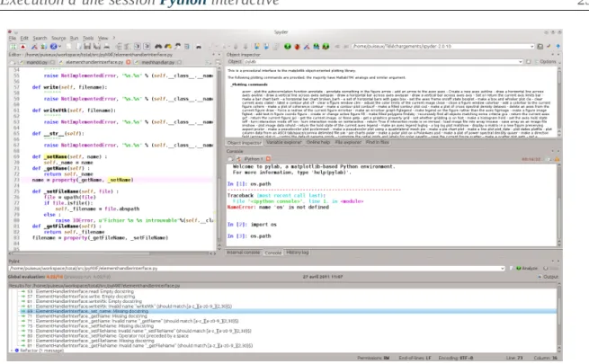Click the Python 1 console close icon

(268, 159)
